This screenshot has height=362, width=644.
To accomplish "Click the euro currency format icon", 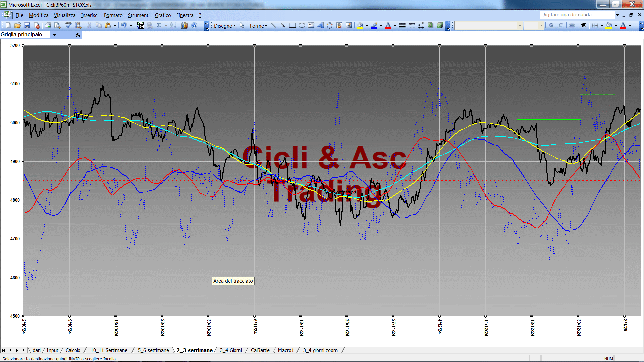I will coord(584,25).
